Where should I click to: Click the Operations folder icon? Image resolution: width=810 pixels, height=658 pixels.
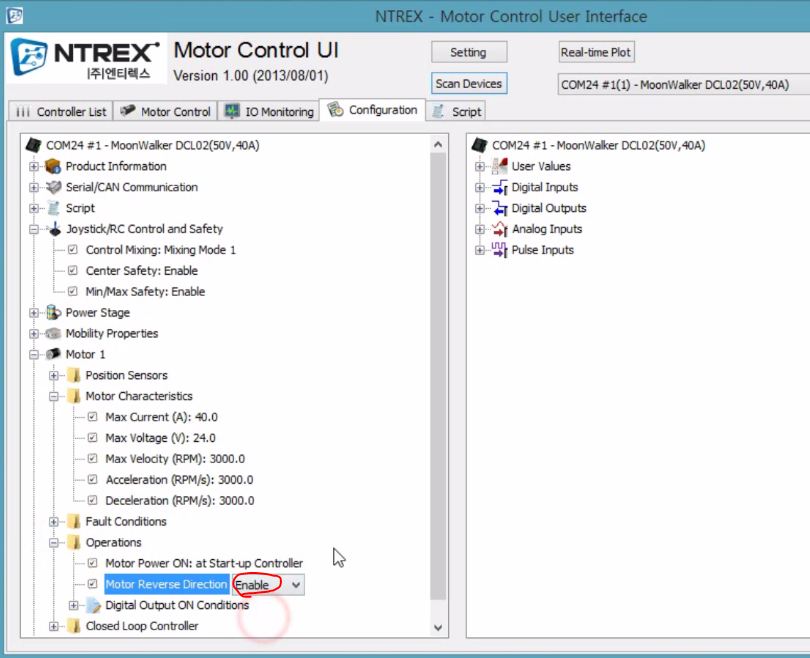(x=73, y=542)
